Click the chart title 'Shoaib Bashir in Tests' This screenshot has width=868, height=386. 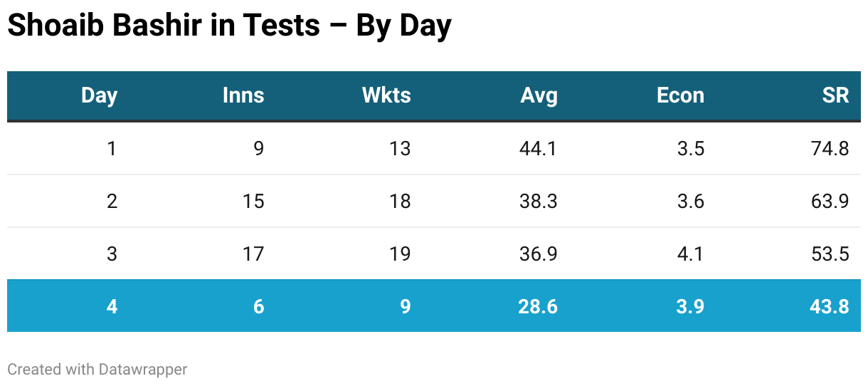229,26
